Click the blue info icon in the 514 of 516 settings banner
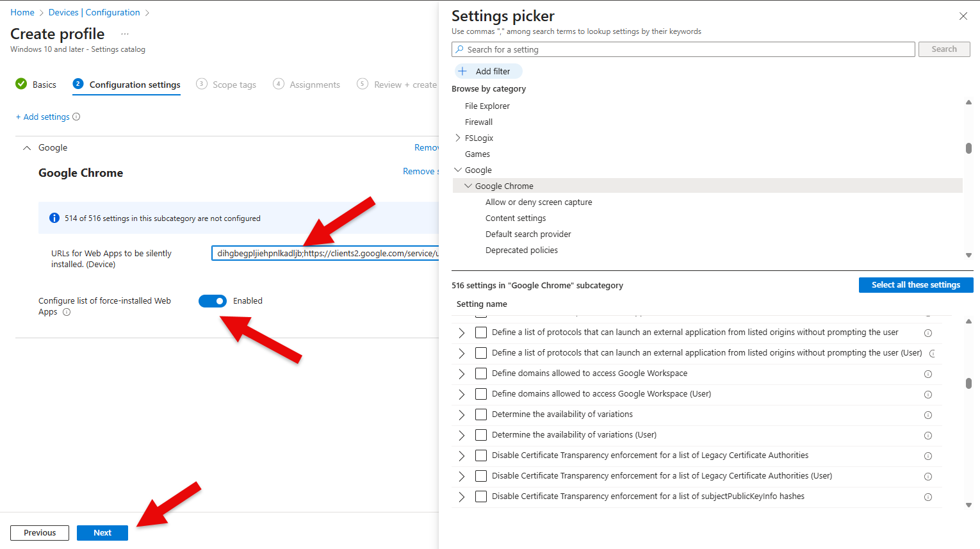980x549 pixels. click(x=54, y=218)
